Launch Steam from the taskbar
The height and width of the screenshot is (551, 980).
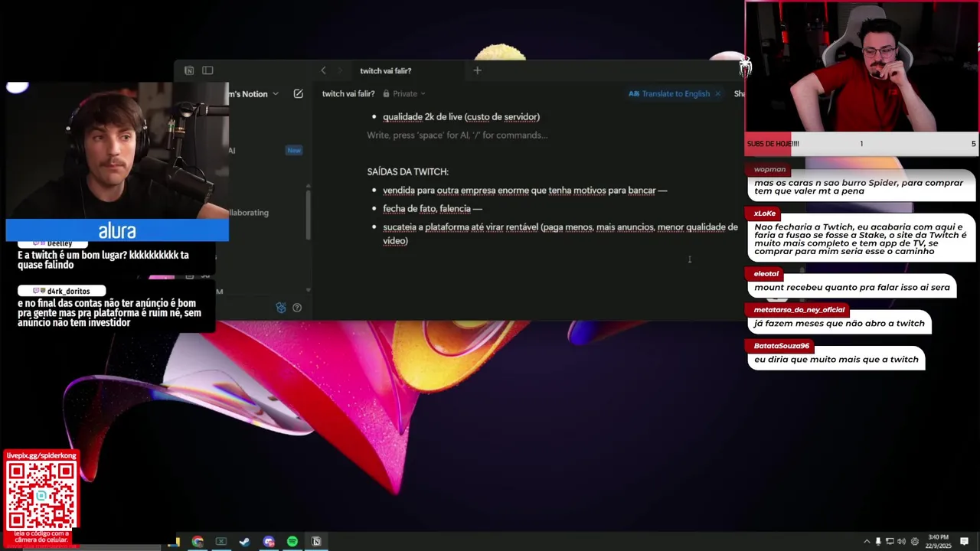(245, 541)
